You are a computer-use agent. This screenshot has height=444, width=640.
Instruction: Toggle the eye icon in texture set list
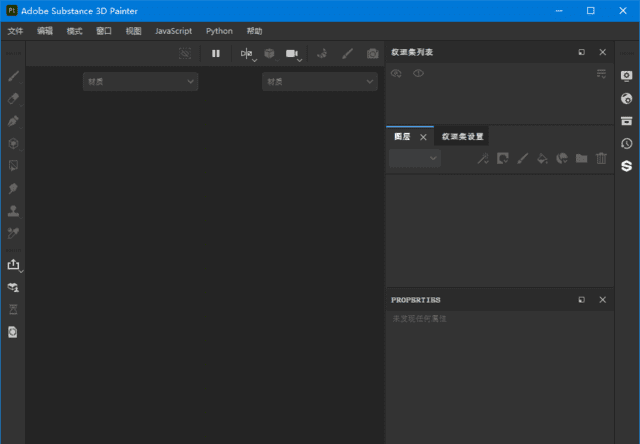point(418,73)
